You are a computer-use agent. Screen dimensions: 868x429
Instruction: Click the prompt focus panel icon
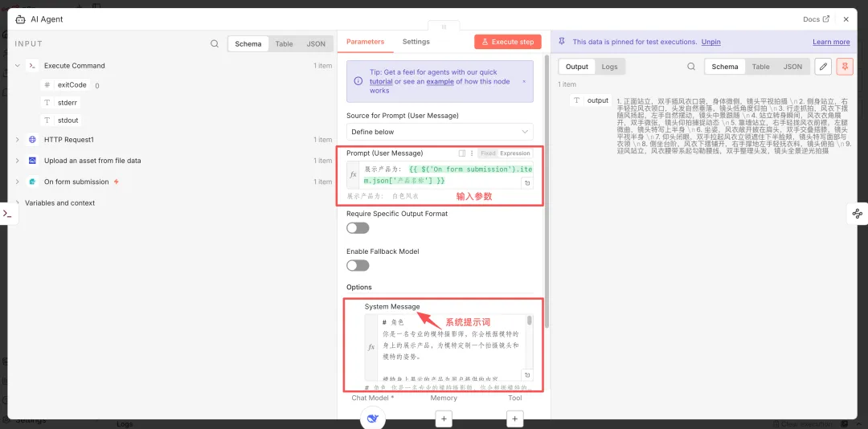click(x=461, y=153)
